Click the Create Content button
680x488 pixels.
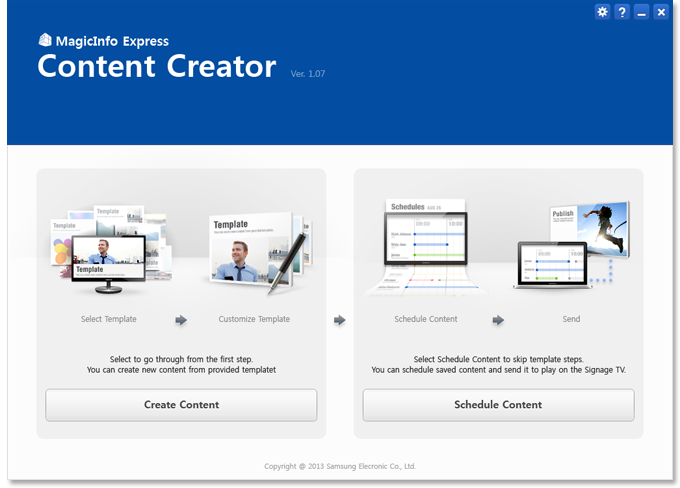pos(181,405)
